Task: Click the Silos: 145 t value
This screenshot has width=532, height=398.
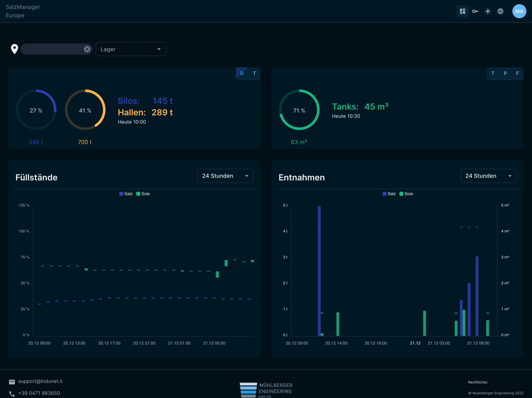Action: point(145,101)
